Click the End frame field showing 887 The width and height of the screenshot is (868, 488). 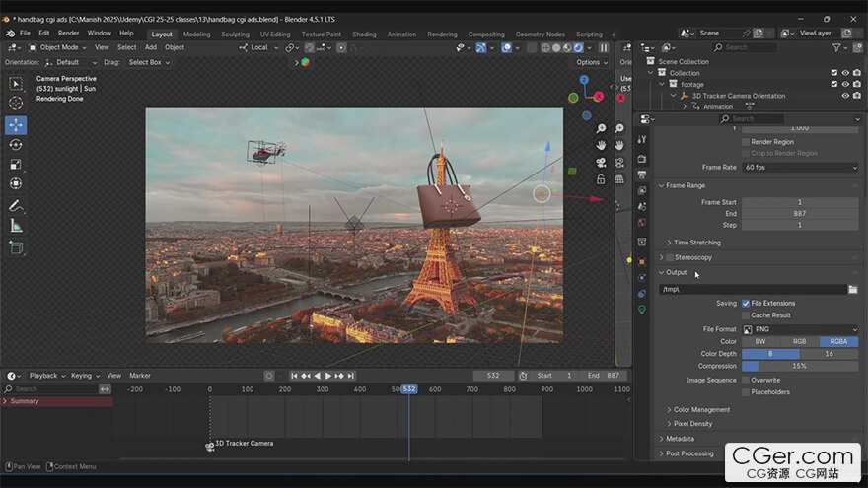click(x=800, y=213)
